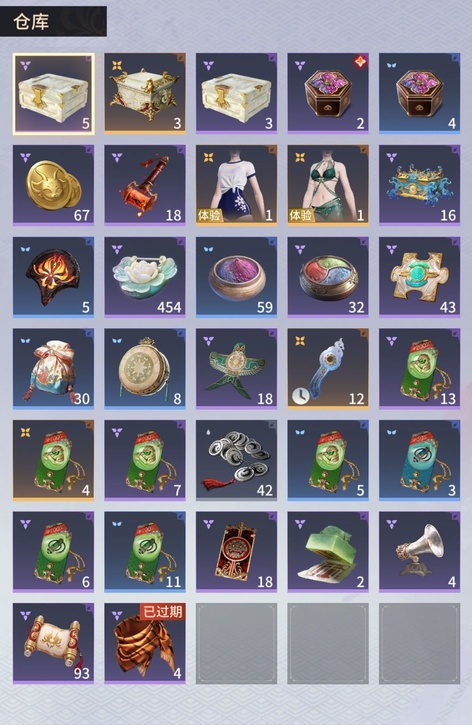
Task: Select the silver coin string item with 42
Action: [x=236, y=460]
